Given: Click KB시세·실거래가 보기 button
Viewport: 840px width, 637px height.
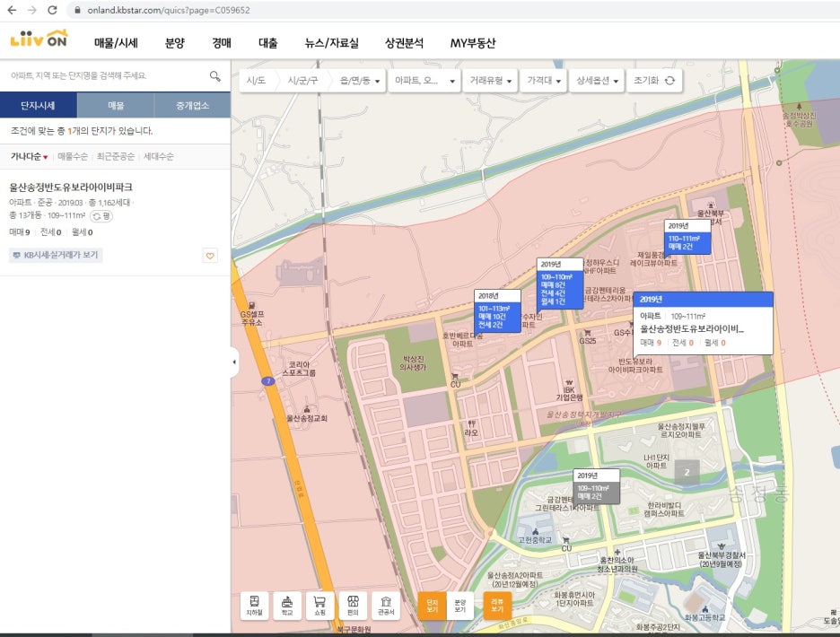Looking at the screenshot, I should pyautogui.click(x=56, y=255).
